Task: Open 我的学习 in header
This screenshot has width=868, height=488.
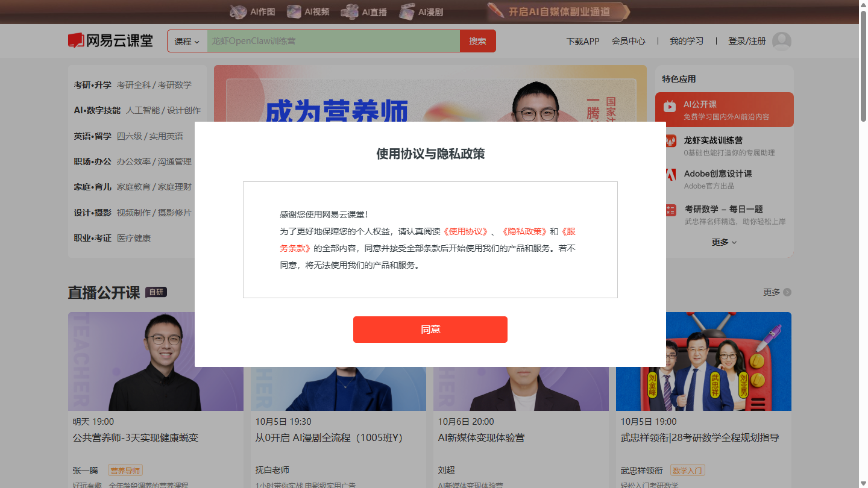Action: coord(687,41)
